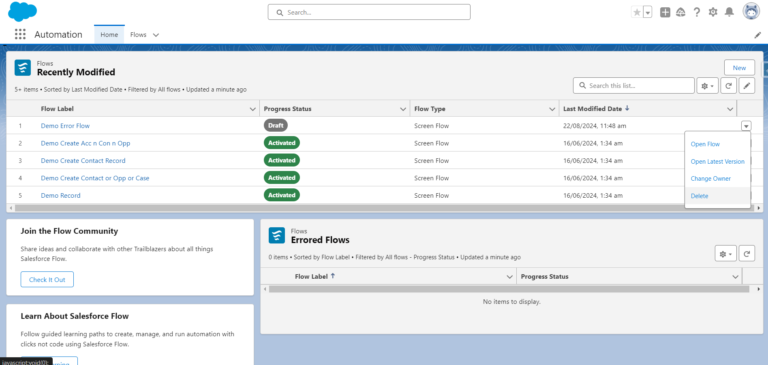Refresh the Recently Modified list

[728, 86]
